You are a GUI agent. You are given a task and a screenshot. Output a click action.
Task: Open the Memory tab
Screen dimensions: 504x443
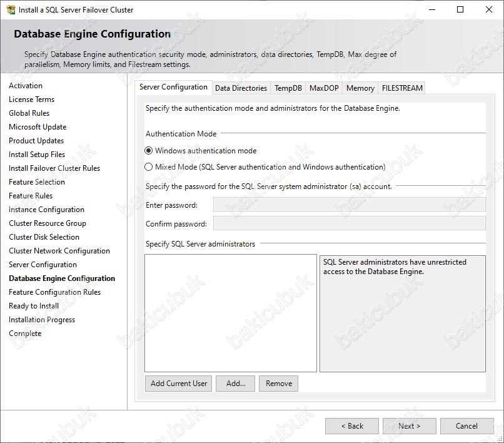click(x=360, y=88)
